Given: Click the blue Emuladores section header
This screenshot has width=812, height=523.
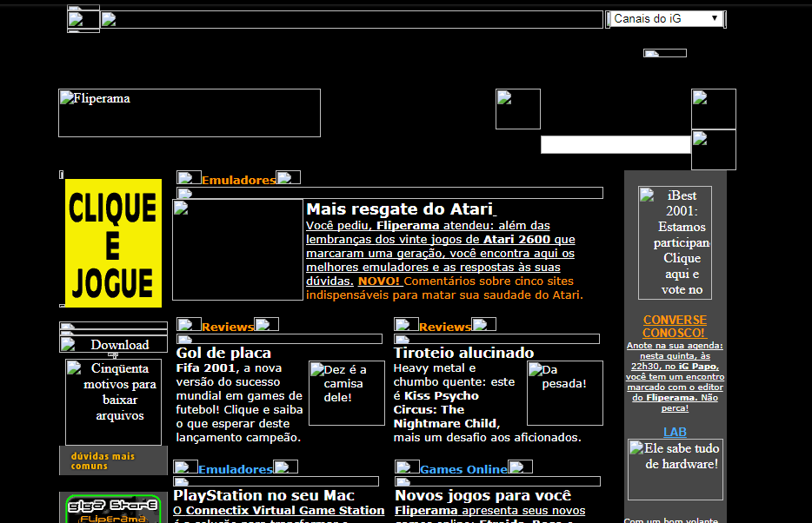Looking at the screenshot, I should (235, 469).
